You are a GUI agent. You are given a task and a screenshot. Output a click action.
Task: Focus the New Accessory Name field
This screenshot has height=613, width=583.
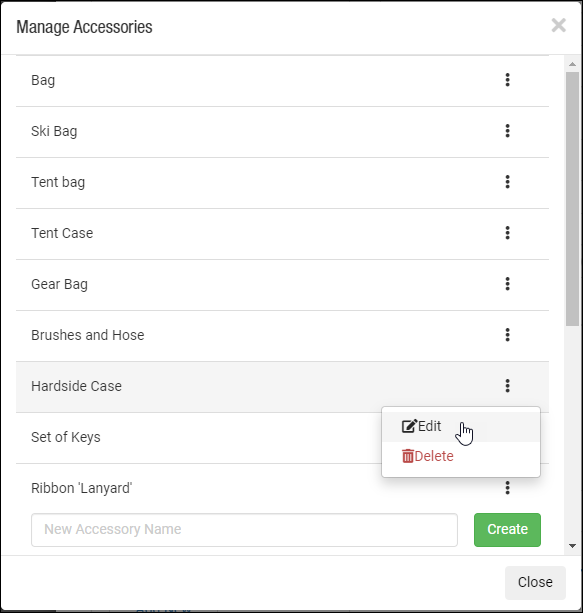[244, 530]
